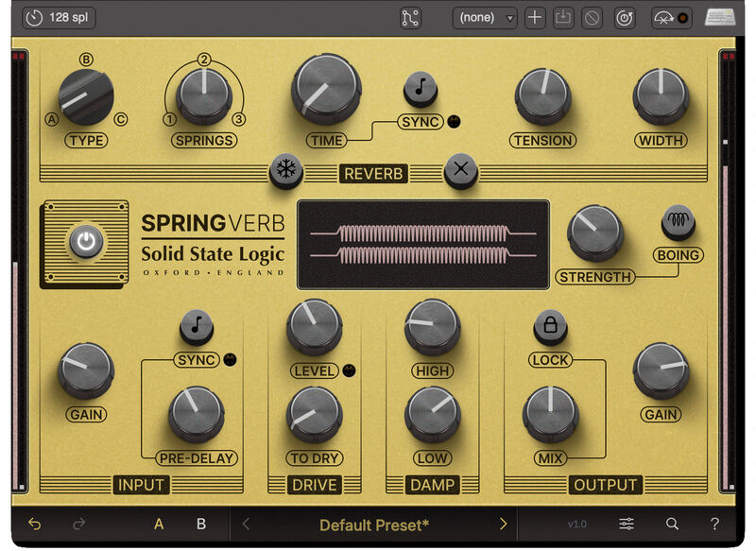The width and height of the screenshot is (756, 551).
Task: Open the settings sliders icon
Action: pos(627,524)
